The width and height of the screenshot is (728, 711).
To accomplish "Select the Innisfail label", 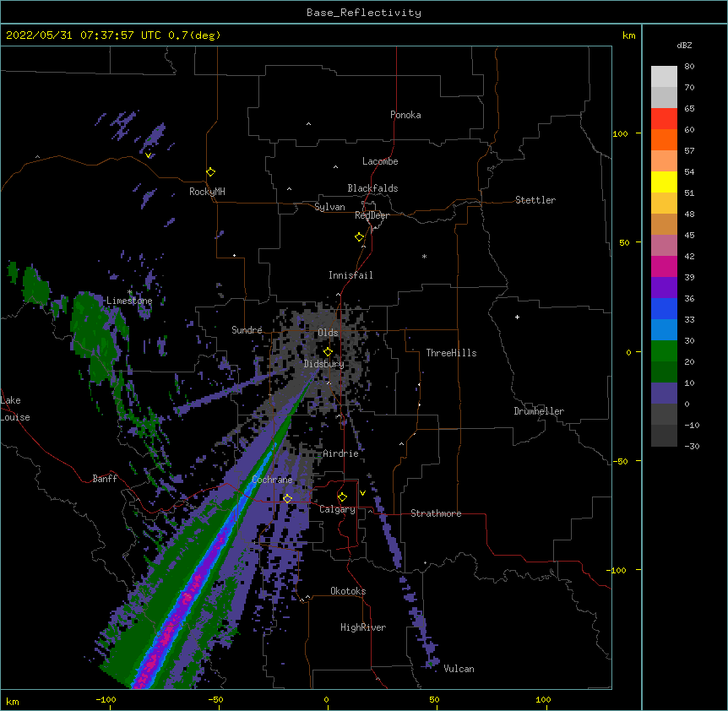I will pos(350,275).
